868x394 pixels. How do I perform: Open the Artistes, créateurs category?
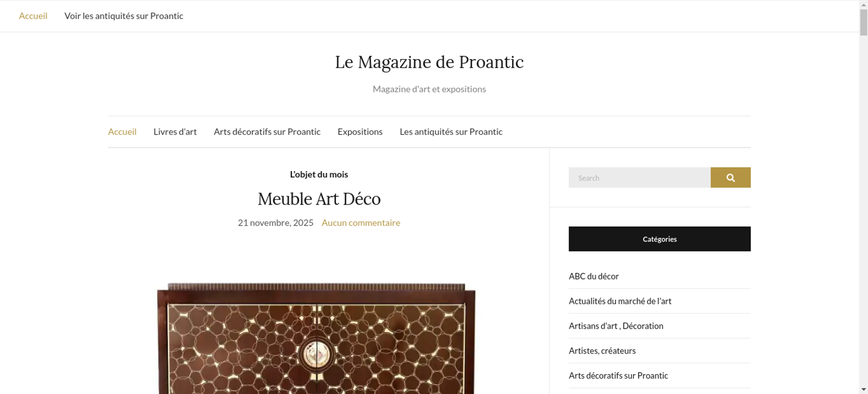(x=602, y=351)
